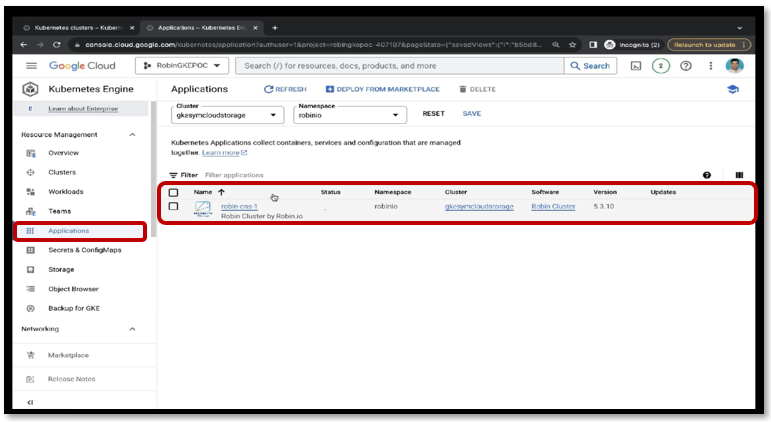Open the Robin Cluster software link
Image resolution: width=771 pixels, height=422 pixels.
point(553,207)
